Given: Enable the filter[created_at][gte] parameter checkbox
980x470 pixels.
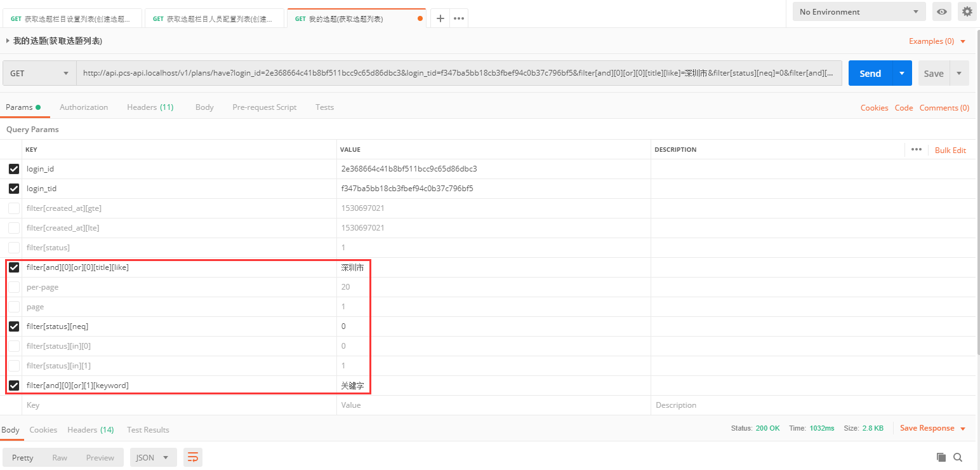Looking at the screenshot, I should click(x=14, y=208).
